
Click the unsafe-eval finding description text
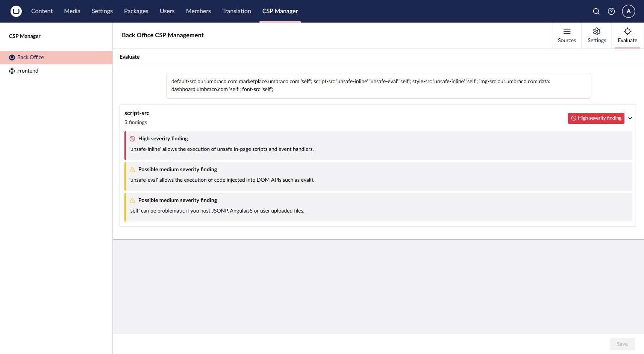tap(222, 180)
